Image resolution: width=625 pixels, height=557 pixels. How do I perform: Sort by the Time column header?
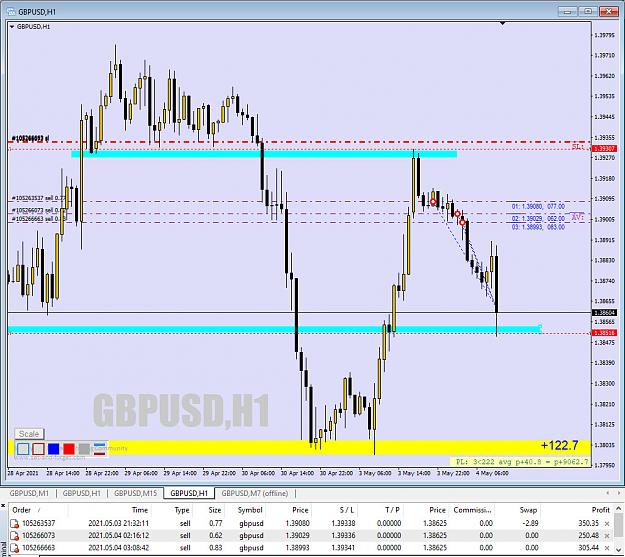140,510
